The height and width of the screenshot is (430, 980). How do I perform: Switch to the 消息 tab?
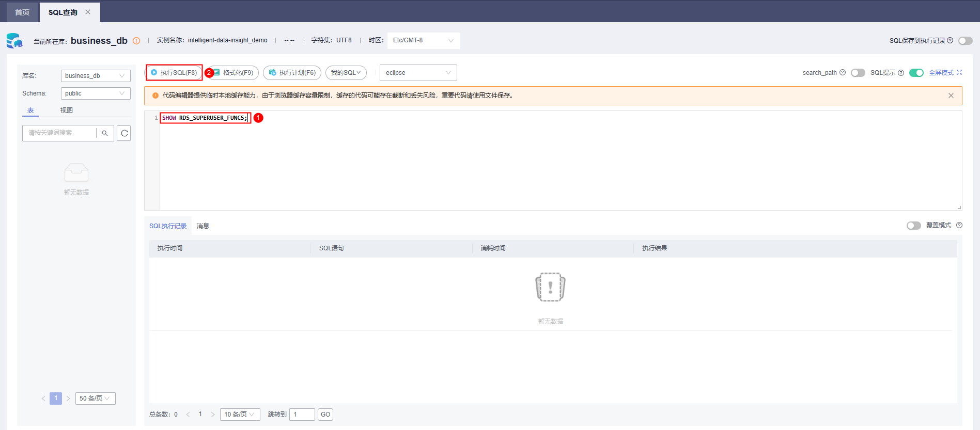coord(203,226)
